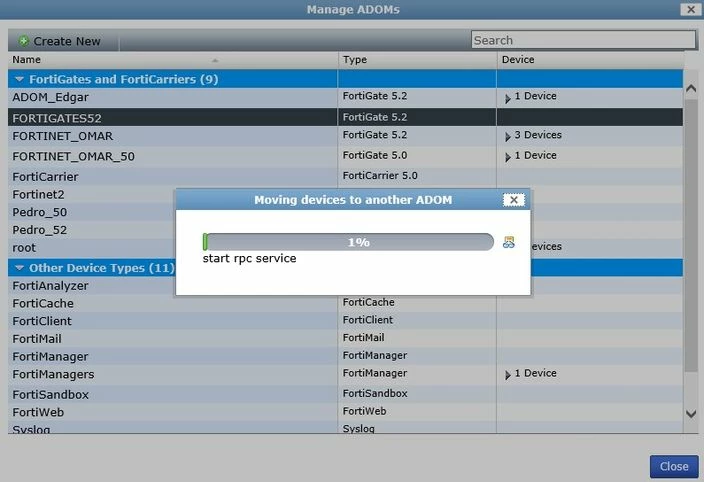Select the FortiMail ADOM name
Viewport: 704px width, 482px height.
point(37,339)
